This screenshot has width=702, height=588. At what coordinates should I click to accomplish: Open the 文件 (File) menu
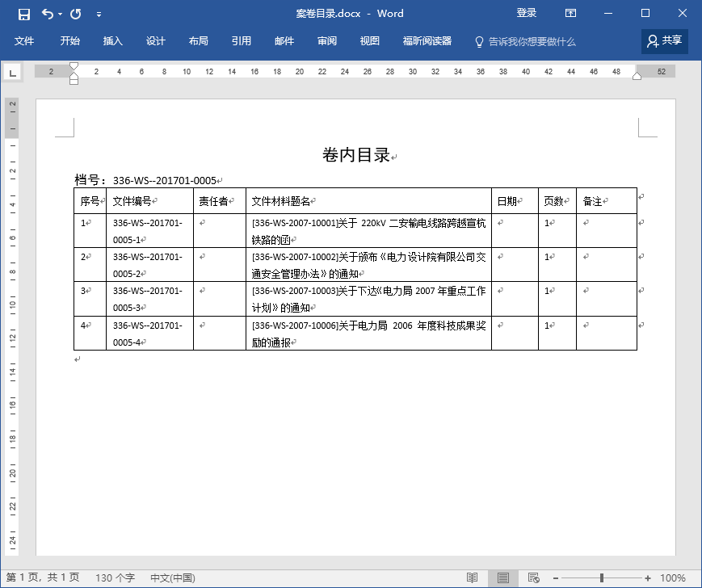coord(24,41)
